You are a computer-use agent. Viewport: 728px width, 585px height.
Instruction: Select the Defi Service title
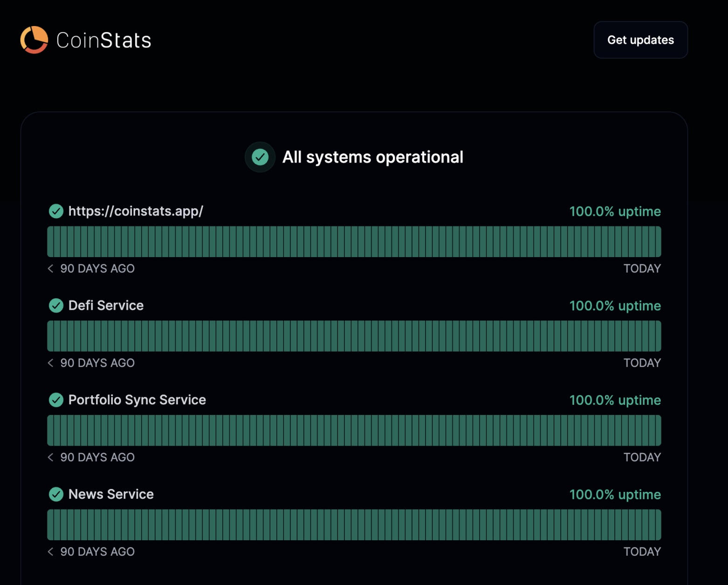point(106,306)
